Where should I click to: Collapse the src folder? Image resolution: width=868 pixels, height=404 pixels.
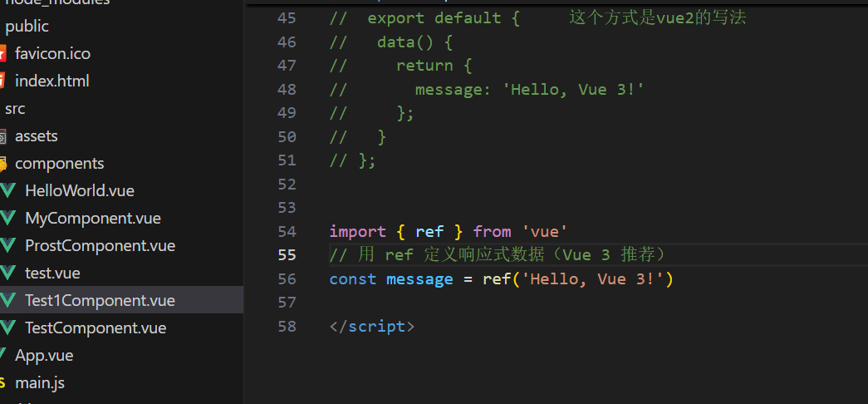[15, 109]
